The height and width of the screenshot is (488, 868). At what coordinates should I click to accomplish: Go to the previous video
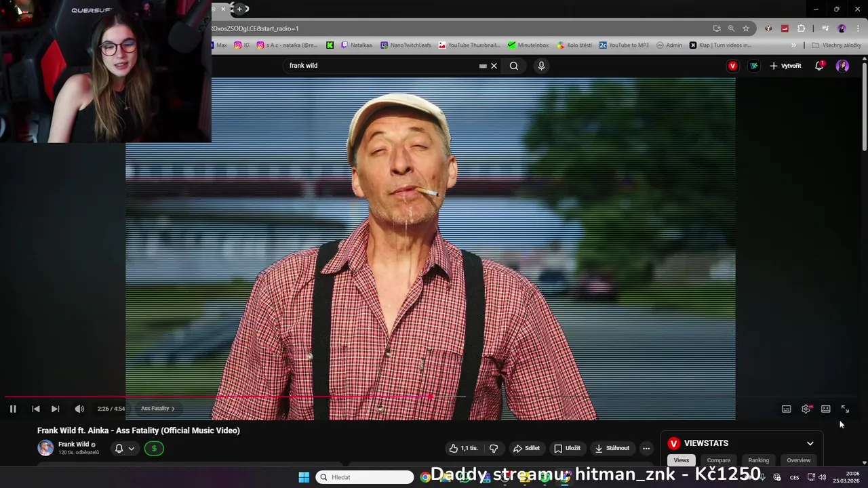click(x=36, y=409)
